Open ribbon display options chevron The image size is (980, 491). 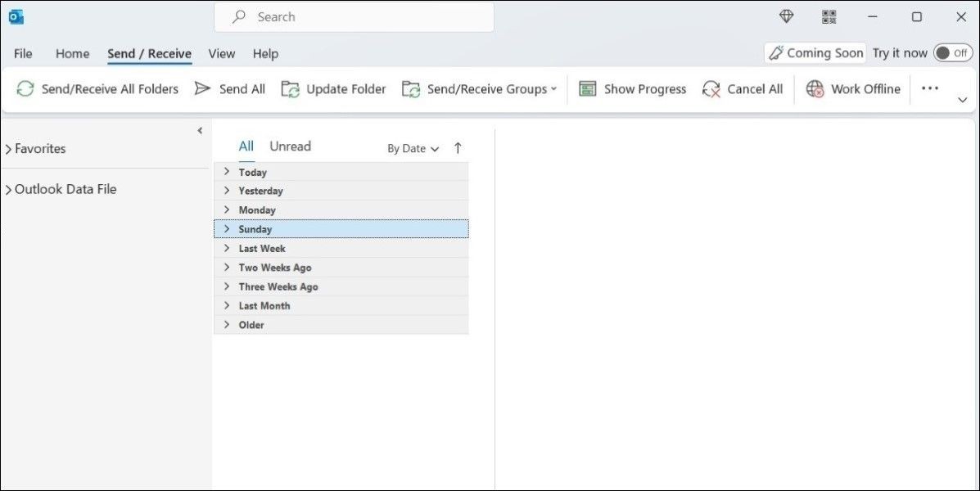point(963,100)
